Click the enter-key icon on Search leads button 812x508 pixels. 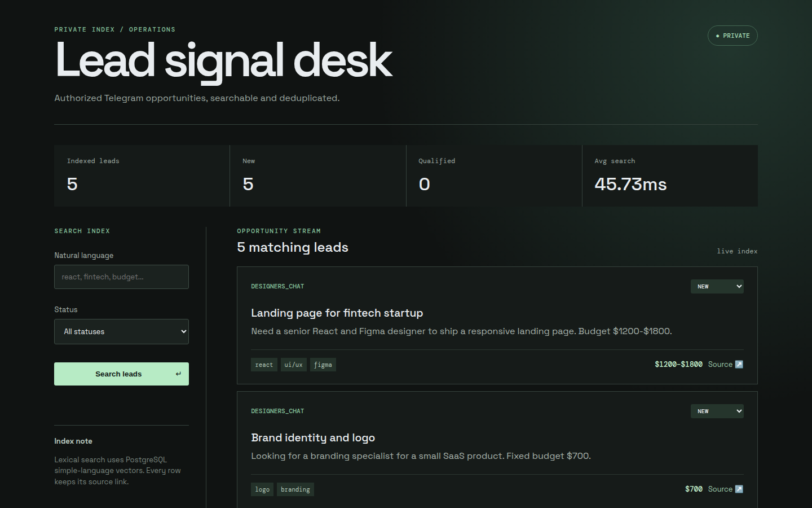178,374
